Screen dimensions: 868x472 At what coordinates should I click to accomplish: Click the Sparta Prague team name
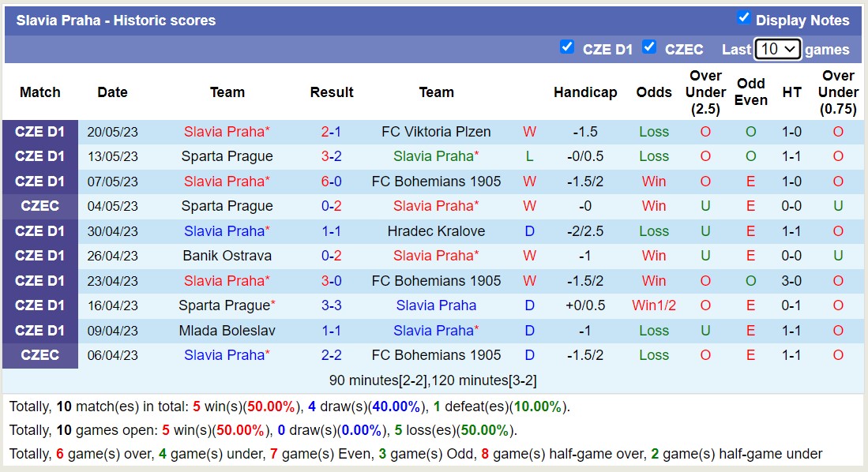tap(227, 156)
